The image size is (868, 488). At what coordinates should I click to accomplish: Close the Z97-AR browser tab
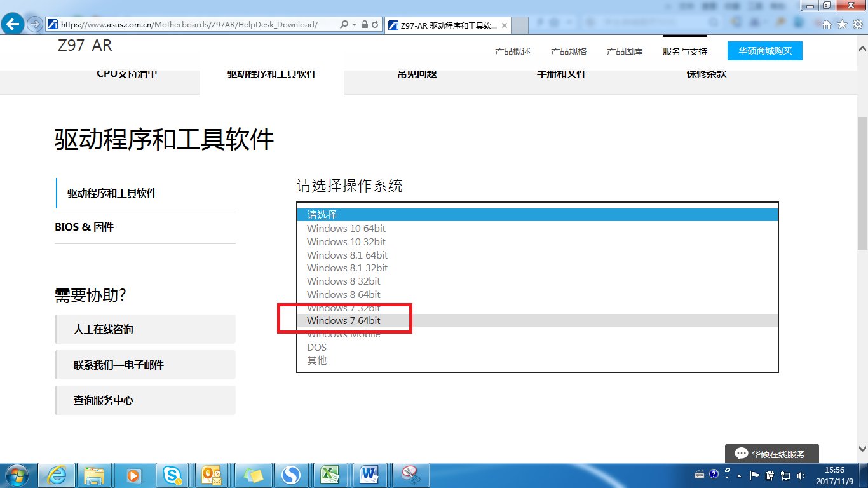pos(505,25)
